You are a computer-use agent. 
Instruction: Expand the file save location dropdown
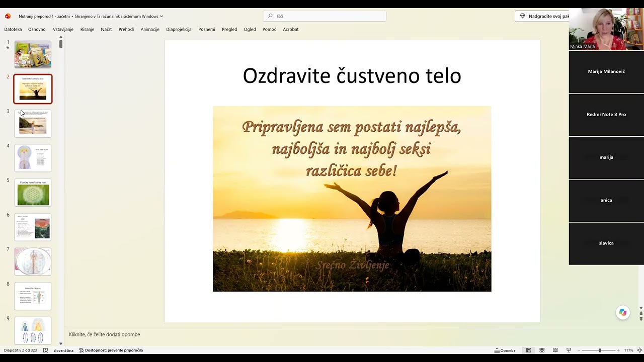click(x=162, y=16)
